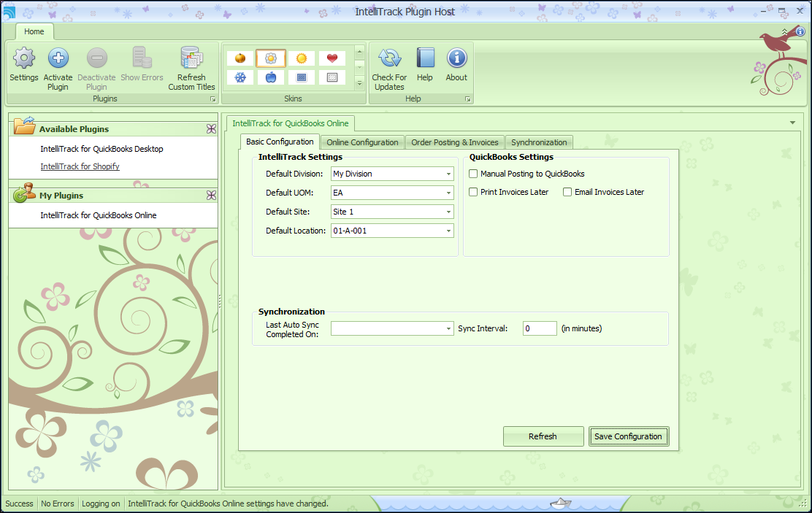
Task: Click the Activate Plugin icon
Action: [58, 58]
